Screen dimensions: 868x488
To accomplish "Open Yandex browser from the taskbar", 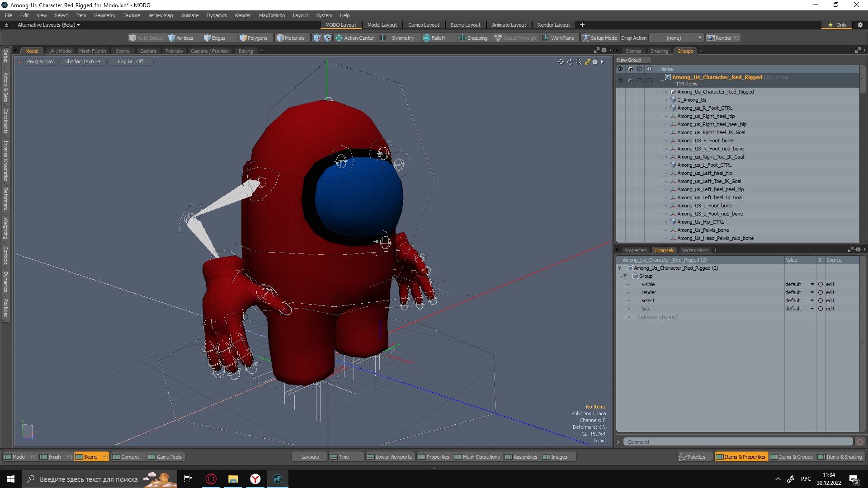I will tap(255, 479).
